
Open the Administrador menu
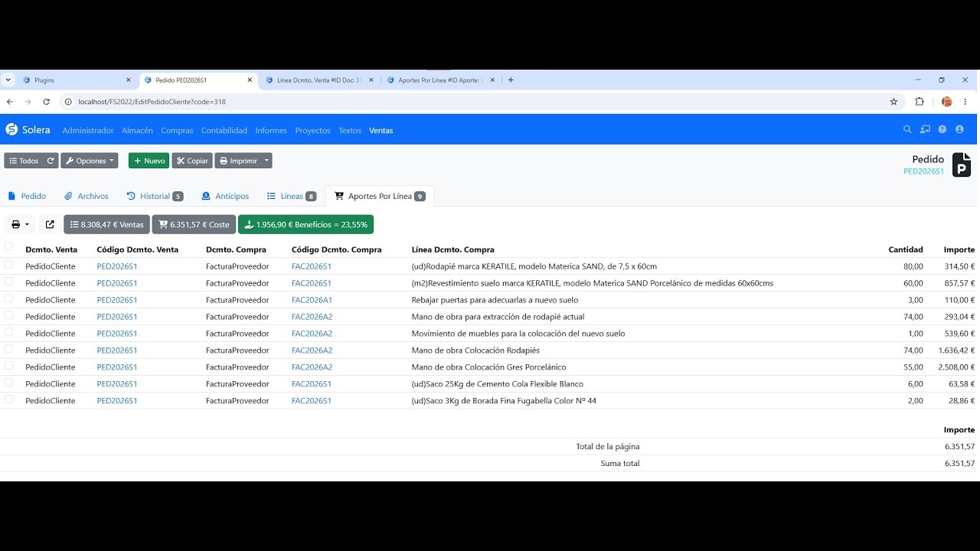pyautogui.click(x=88, y=130)
